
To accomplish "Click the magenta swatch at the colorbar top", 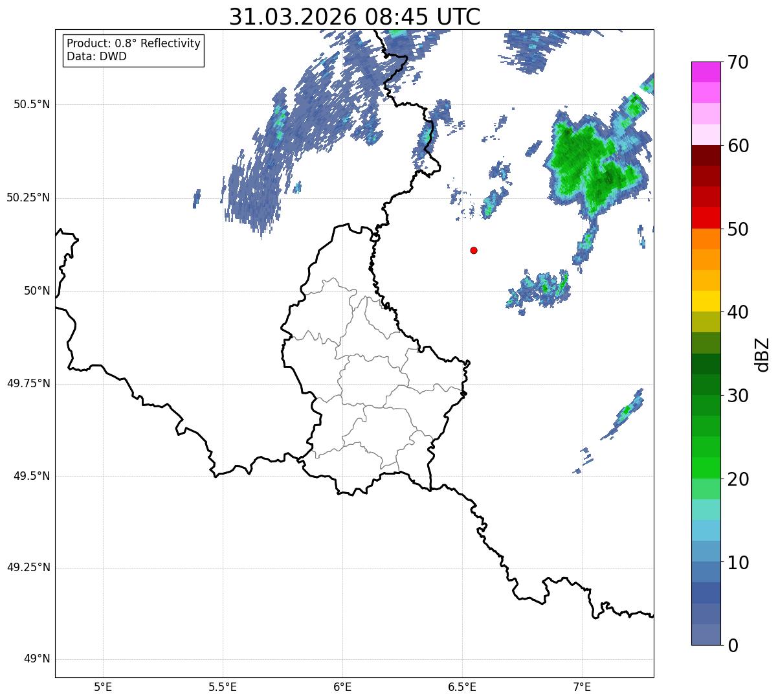I will click(706, 73).
